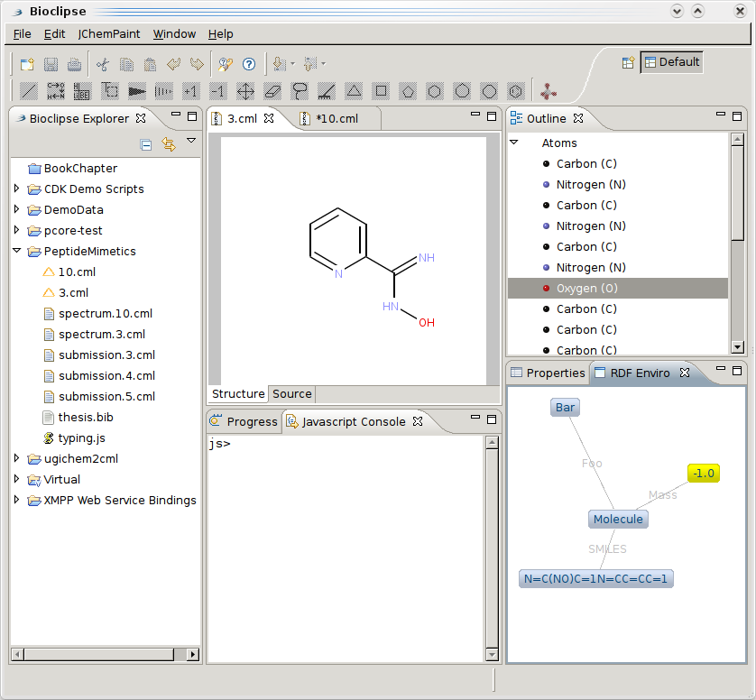Image resolution: width=756 pixels, height=700 pixels.
Task: Open thesis.bib in the file tree
Action: pyautogui.click(x=86, y=418)
